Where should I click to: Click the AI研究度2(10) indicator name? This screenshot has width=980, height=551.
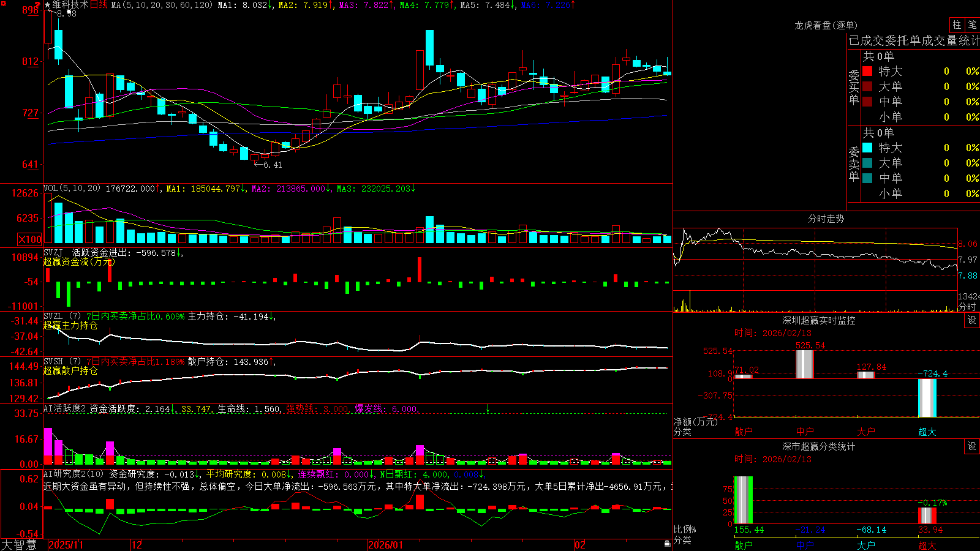click(x=73, y=474)
